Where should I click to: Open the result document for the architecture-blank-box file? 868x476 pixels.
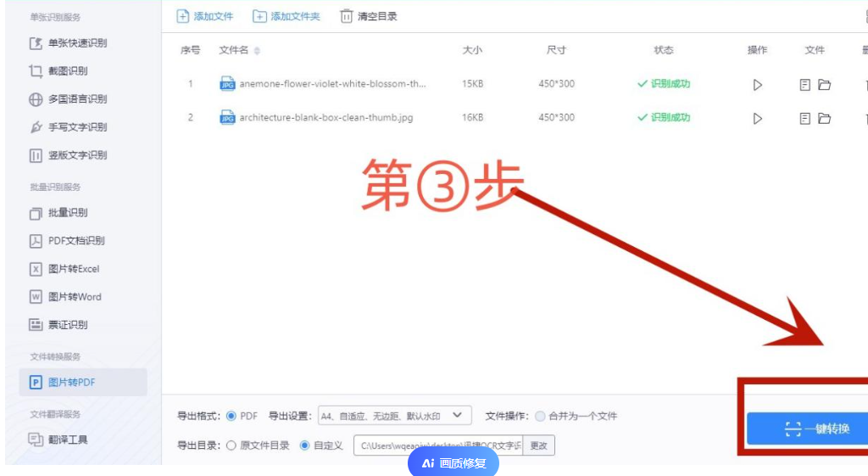[x=805, y=119]
